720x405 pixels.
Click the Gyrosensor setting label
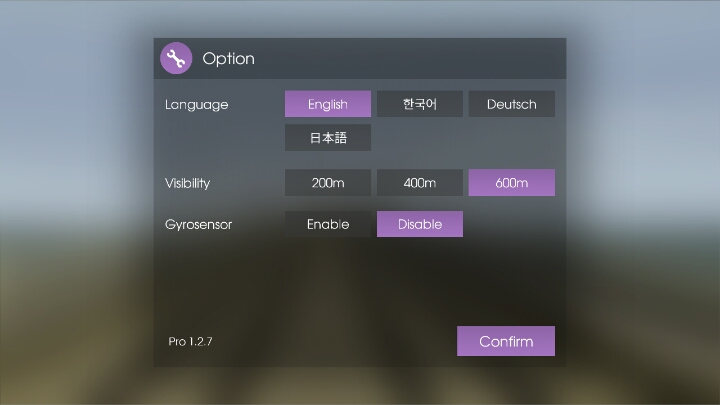[x=198, y=224]
